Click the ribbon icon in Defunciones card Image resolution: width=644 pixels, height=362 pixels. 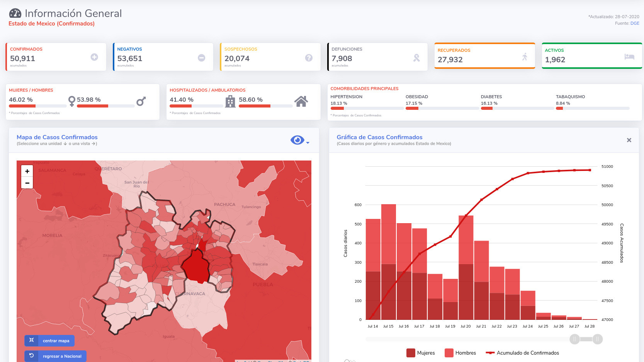tap(416, 58)
